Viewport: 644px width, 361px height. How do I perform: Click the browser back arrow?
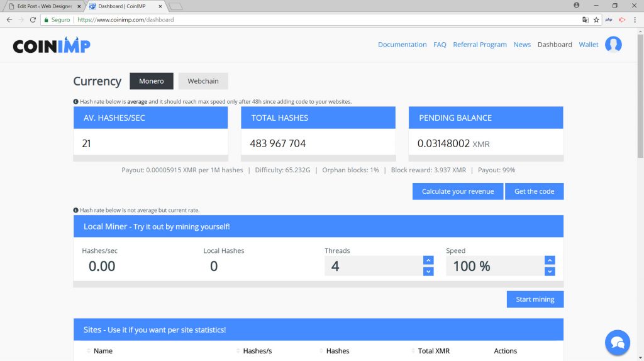9,19
